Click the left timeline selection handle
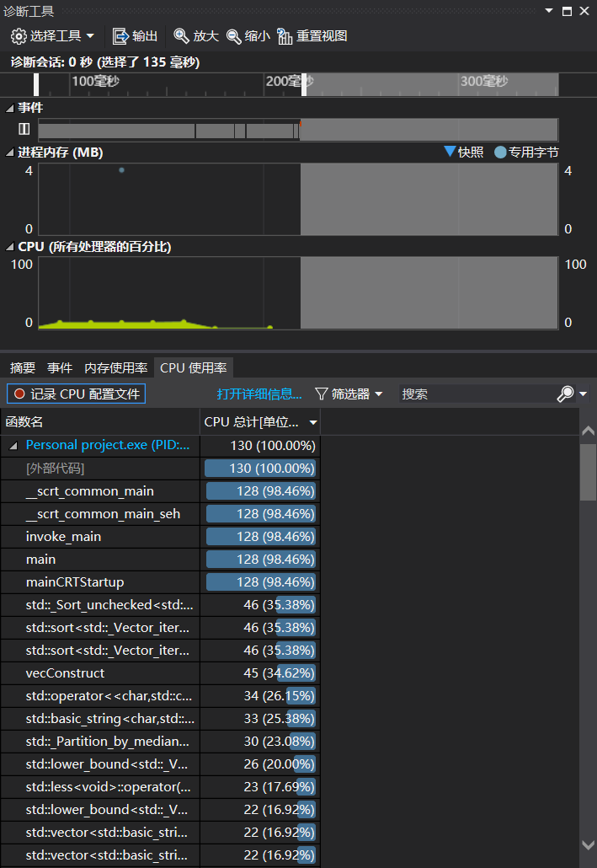 click(36, 85)
